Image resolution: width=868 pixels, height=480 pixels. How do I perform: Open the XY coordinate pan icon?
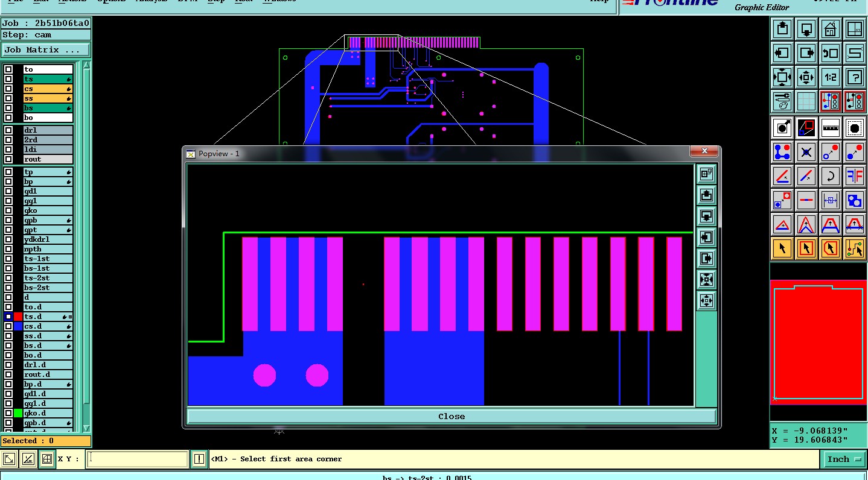(x=854, y=29)
